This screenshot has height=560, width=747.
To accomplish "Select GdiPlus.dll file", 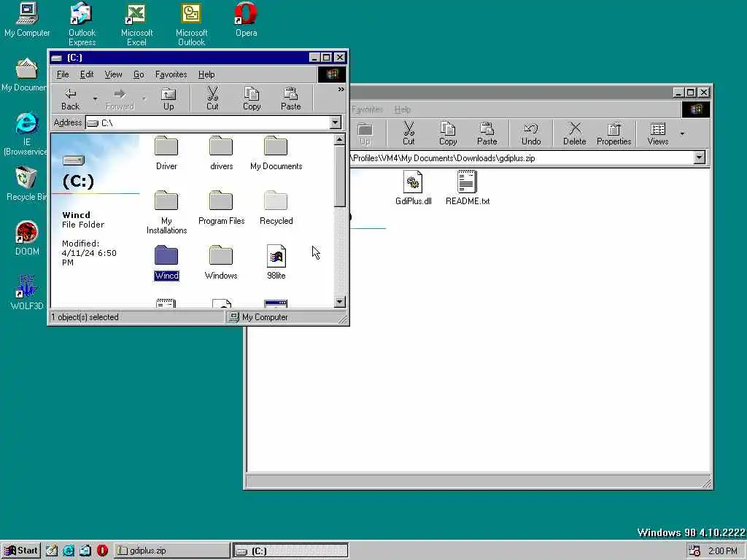I will point(413,188).
